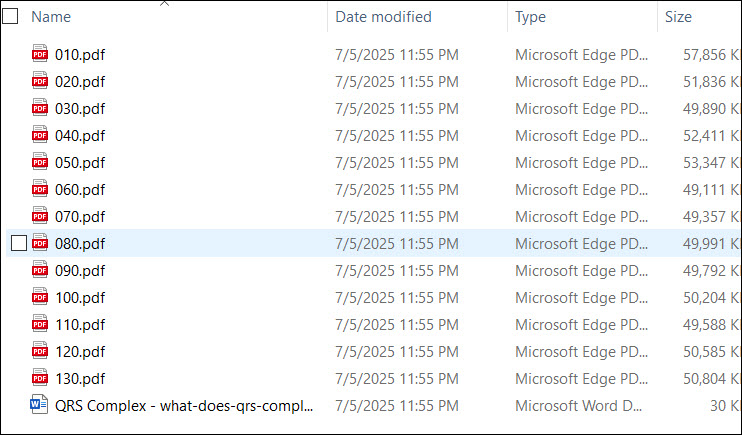Select the 060.pdf row by its date
The width and height of the screenshot is (742, 435).
pyautogui.click(x=397, y=189)
